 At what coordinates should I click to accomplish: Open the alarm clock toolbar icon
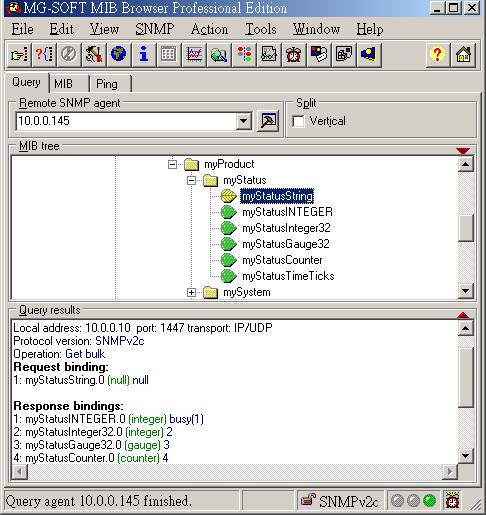293,54
